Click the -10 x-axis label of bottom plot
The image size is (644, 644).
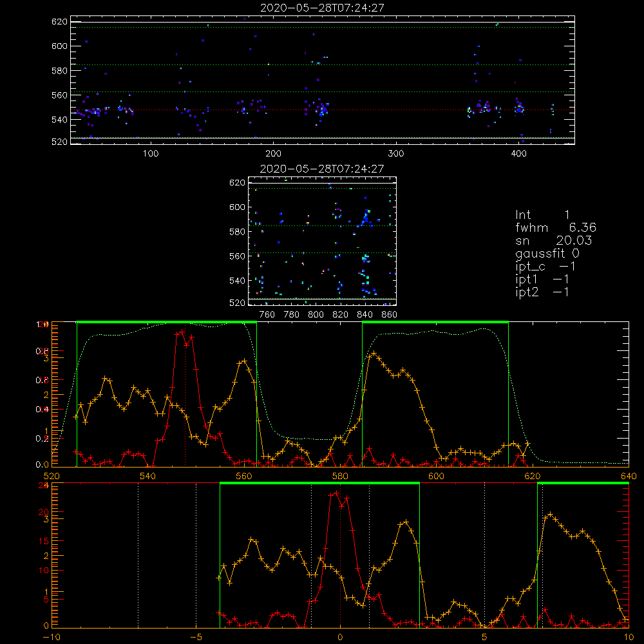coord(52,637)
